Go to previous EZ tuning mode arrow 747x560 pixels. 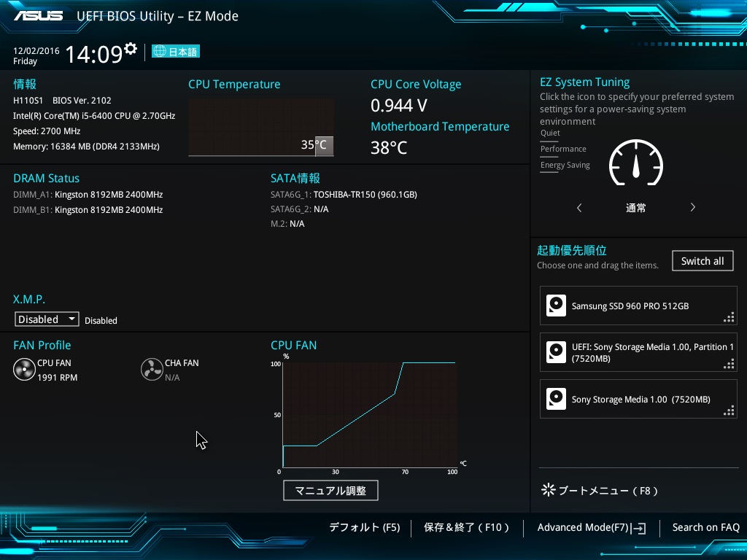[579, 208]
